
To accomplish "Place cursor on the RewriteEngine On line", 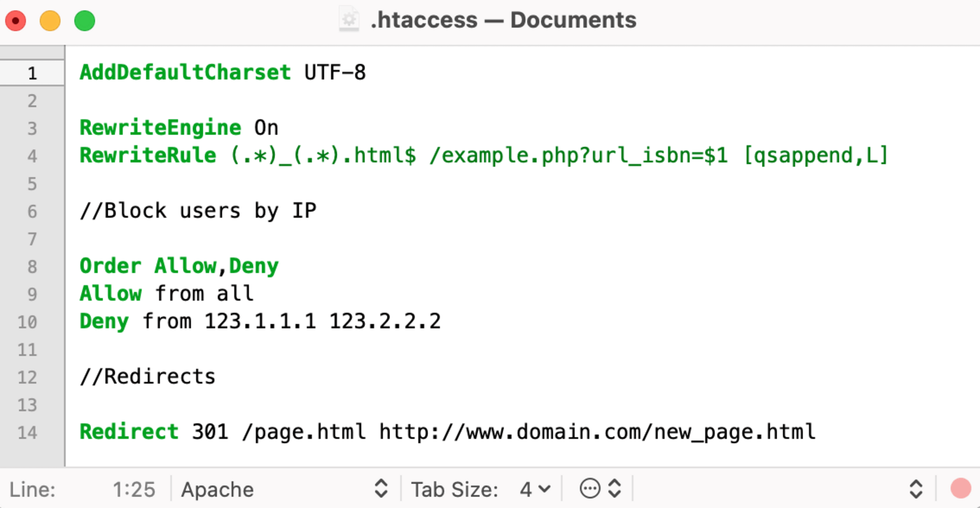I will click(178, 128).
